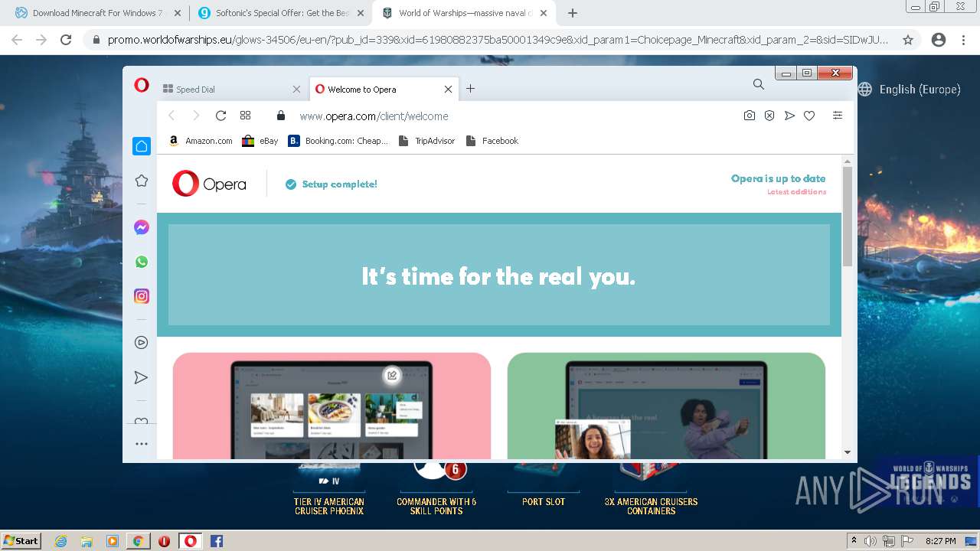This screenshot has height=551, width=980.
Task: Bookmark page with Chrome star icon
Action: [908, 40]
